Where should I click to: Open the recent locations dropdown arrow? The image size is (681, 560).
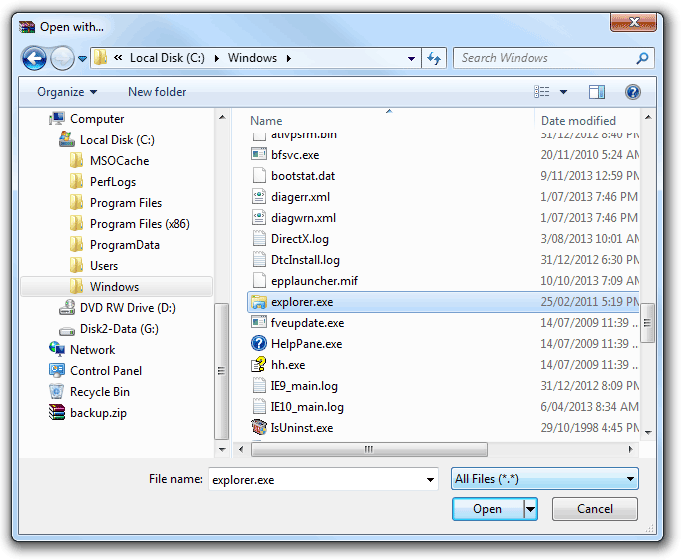point(83,59)
